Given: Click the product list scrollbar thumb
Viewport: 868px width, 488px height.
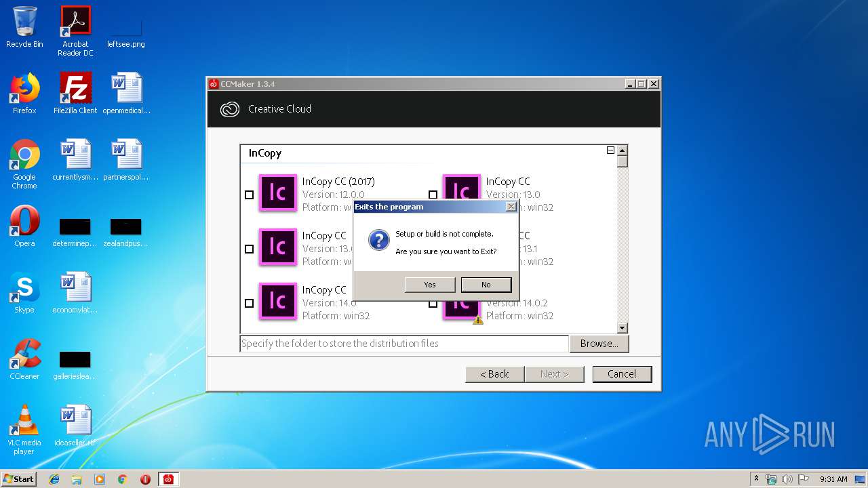Looking at the screenshot, I should (623, 162).
